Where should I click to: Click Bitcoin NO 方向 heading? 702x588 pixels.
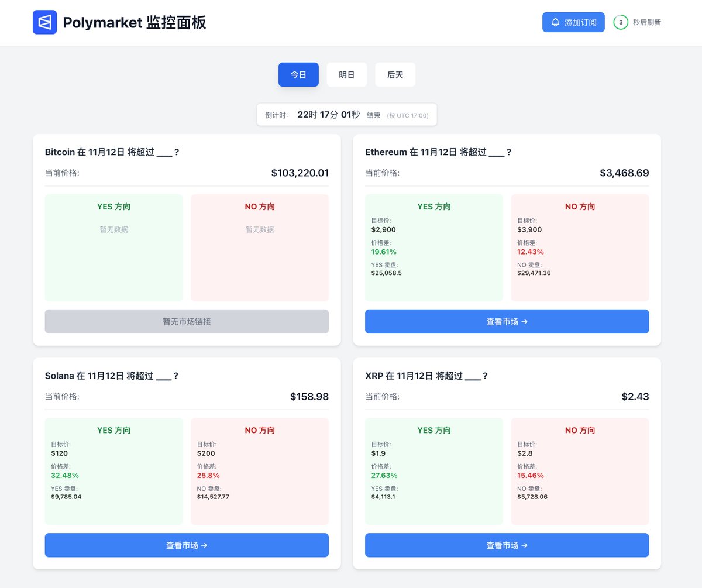260,207
